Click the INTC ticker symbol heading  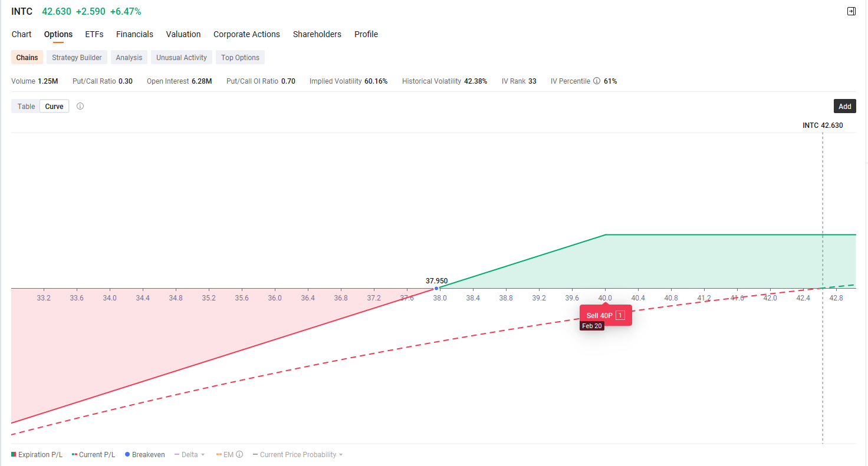[22, 12]
